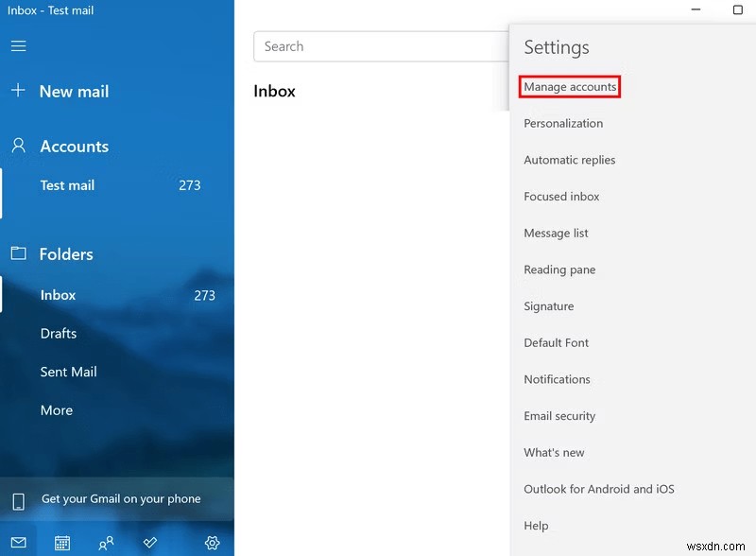Collapse navigation pane with hamburger icon
756x556 pixels.
click(x=18, y=45)
